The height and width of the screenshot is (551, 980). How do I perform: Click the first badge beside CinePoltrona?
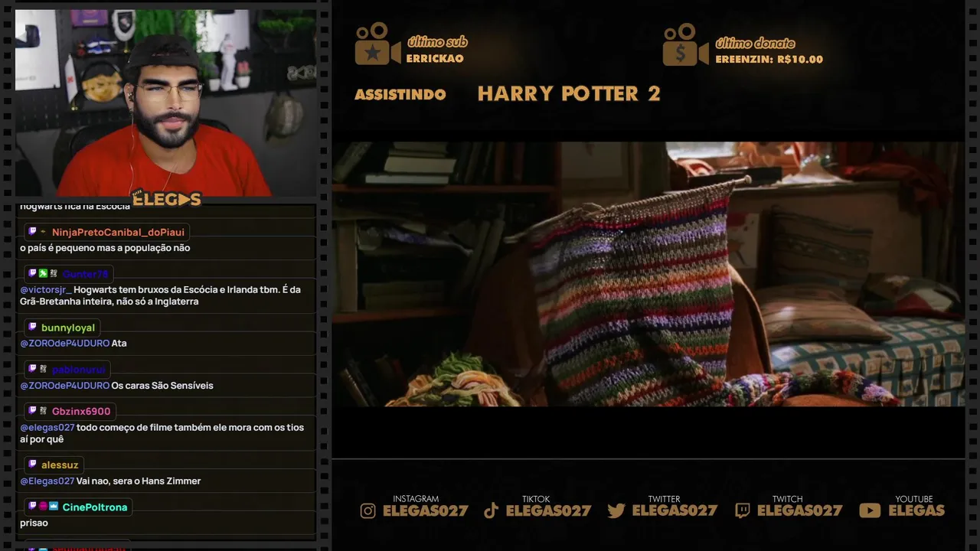click(32, 507)
